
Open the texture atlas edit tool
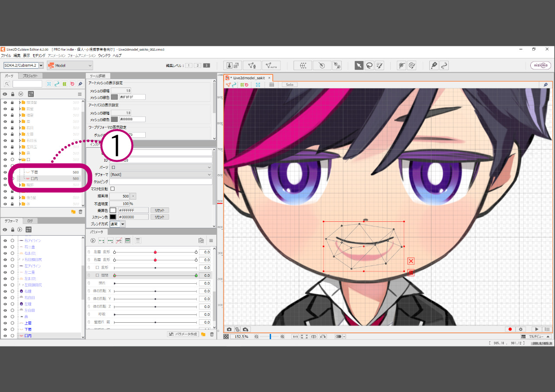[233, 65]
